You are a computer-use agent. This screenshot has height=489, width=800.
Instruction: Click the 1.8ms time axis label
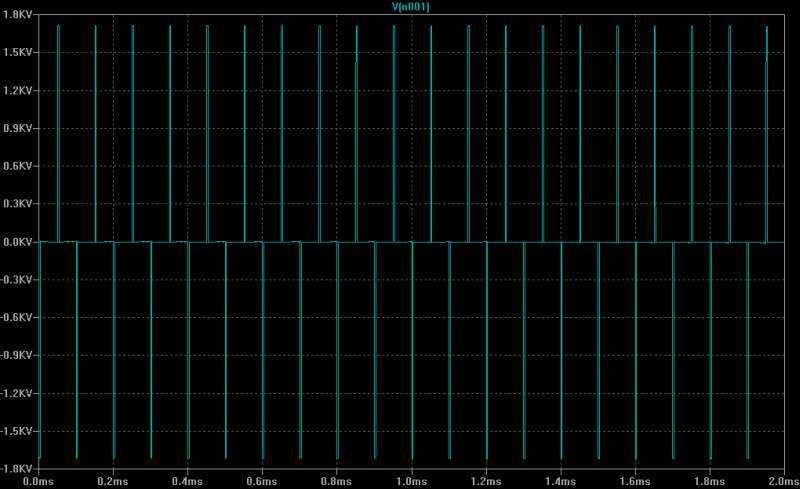[x=709, y=481]
